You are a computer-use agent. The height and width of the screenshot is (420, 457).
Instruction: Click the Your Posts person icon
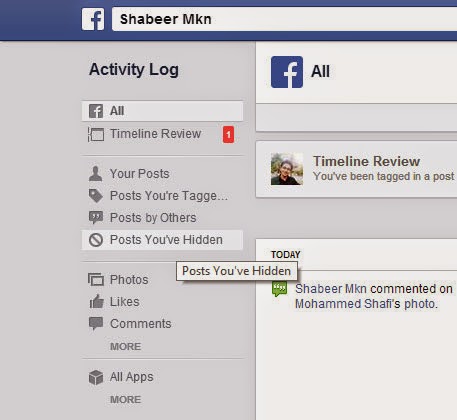96,174
